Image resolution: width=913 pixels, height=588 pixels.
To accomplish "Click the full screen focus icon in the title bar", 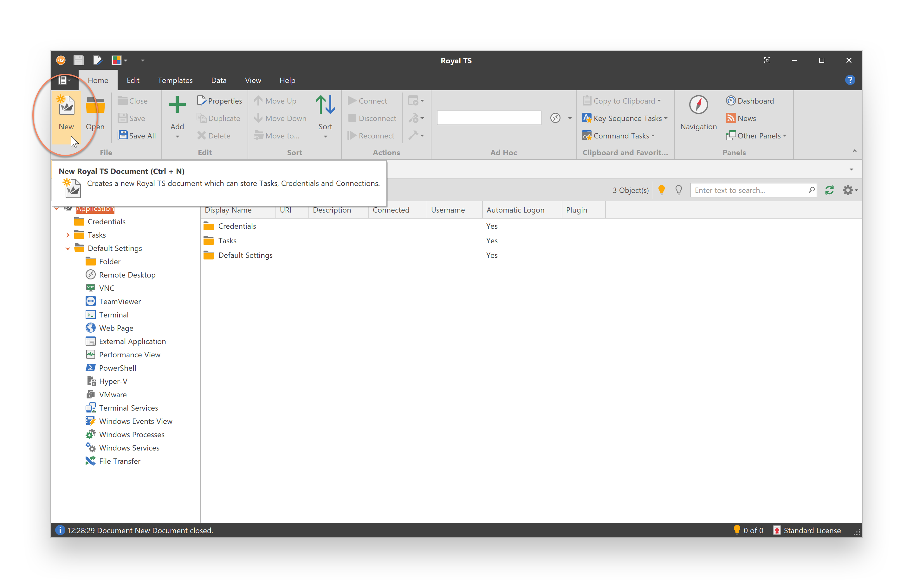I will (x=767, y=60).
